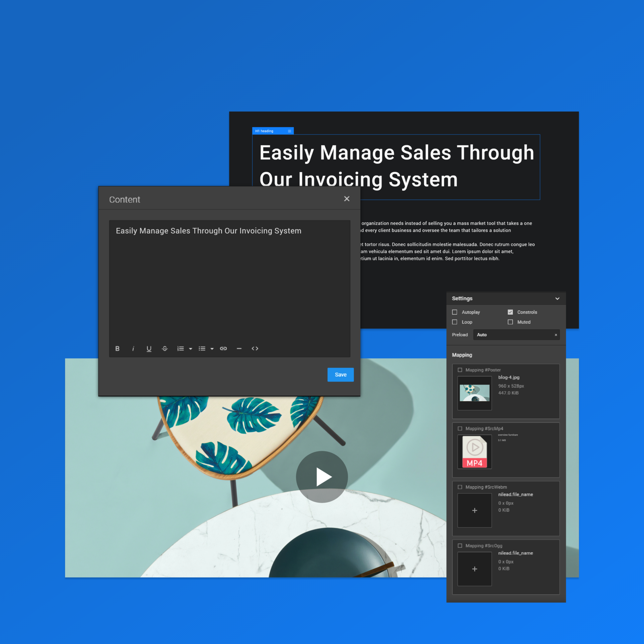Check the Mapping #Poster checkbox
The image size is (644, 644).
click(460, 370)
